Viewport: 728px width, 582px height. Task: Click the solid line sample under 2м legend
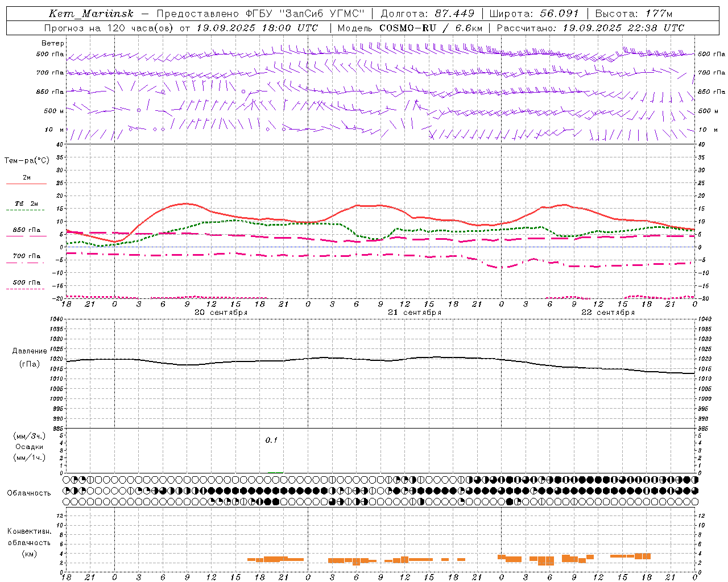coord(26,184)
